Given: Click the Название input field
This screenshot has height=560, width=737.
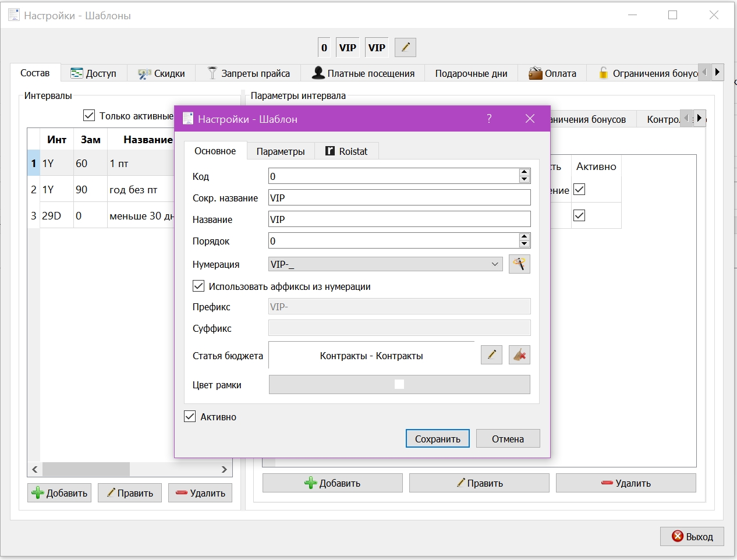Looking at the screenshot, I should 399,219.
